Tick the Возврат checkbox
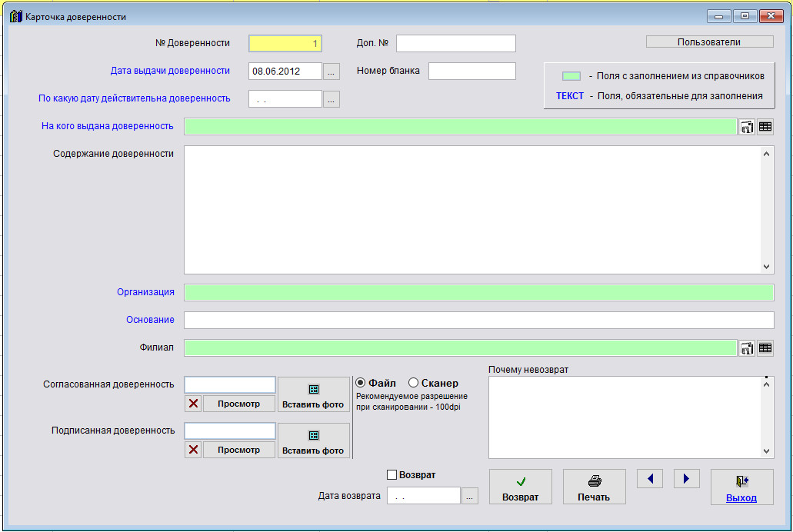 pyautogui.click(x=392, y=475)
